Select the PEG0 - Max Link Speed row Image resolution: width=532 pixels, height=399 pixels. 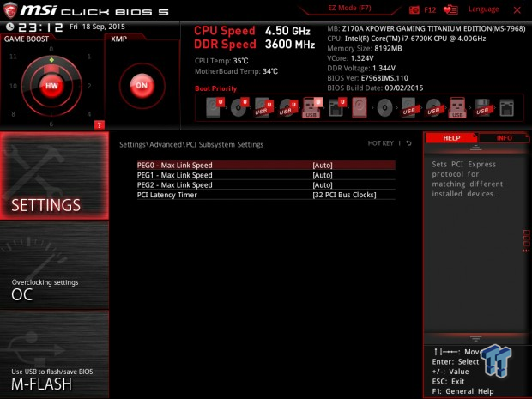266,166
